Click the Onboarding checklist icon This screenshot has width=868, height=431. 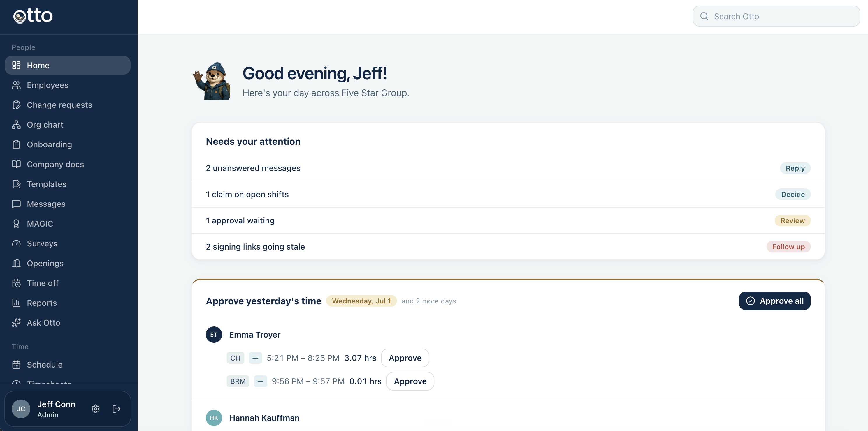coord(16,144)
